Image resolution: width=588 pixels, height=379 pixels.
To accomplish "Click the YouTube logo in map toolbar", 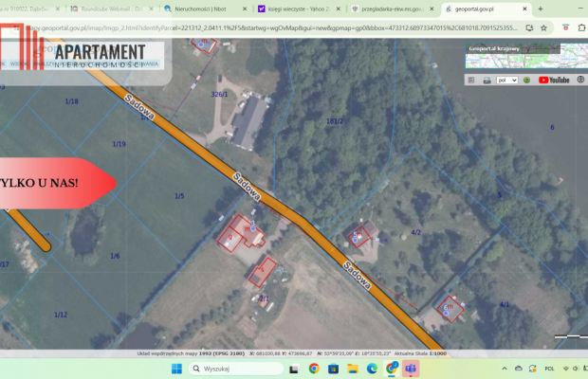I will (x=554, y=81).
